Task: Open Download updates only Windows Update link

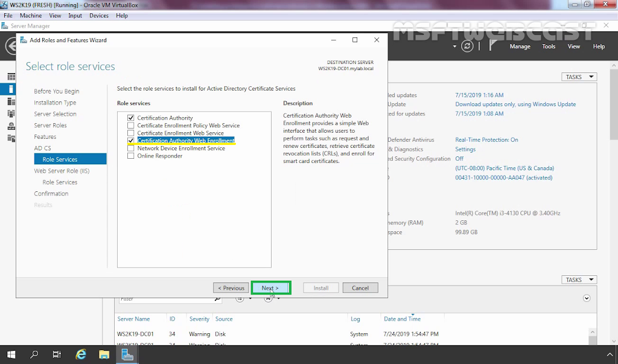Action: tap(515, 104)
